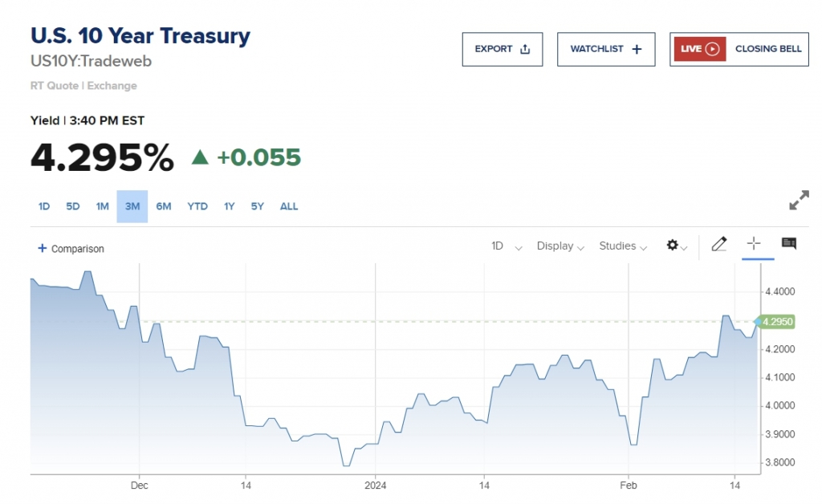Switch to the ALL time range
The image size is (822, 504).
tap(289, 206)
